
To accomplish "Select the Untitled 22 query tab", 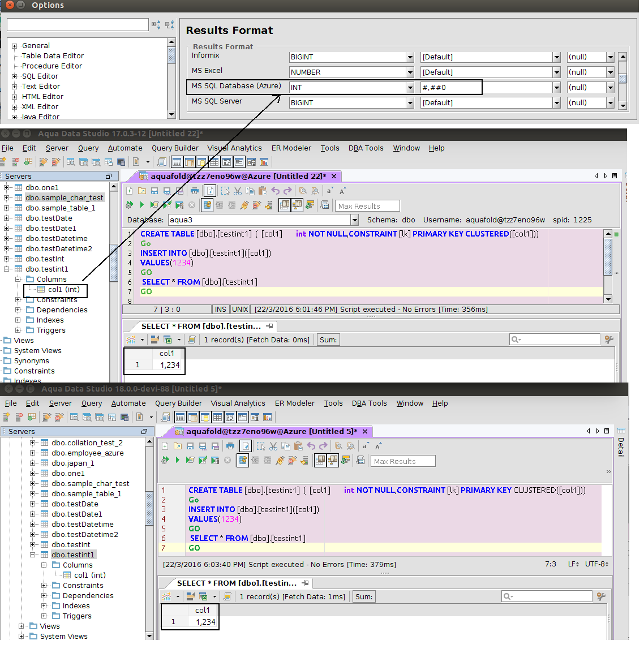I will point(238,176).
